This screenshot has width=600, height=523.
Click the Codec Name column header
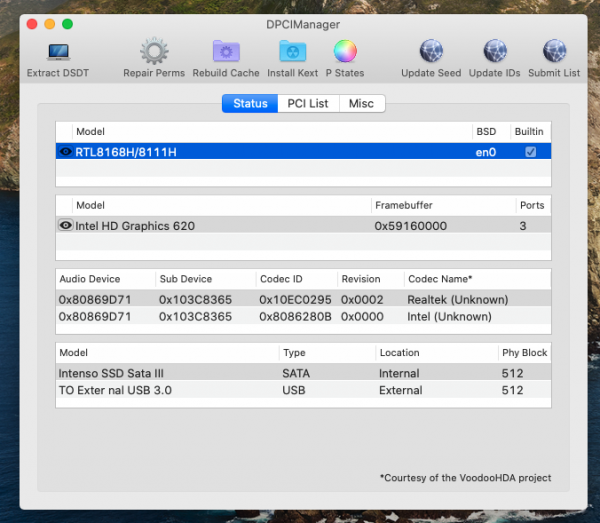point(440,279)
